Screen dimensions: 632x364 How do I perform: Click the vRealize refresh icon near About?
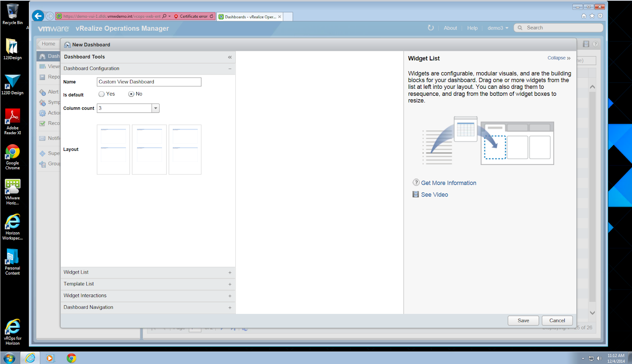pyautogui.click(x=431, y=28)
